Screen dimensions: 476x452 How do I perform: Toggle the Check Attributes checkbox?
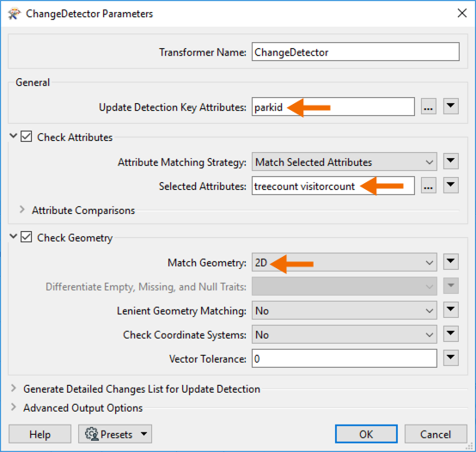pyautogui.click(x=27, y=137)
